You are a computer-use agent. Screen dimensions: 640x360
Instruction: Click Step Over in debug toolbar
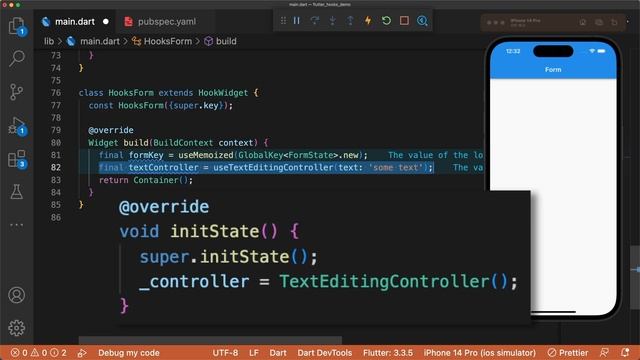pos(315,20)
